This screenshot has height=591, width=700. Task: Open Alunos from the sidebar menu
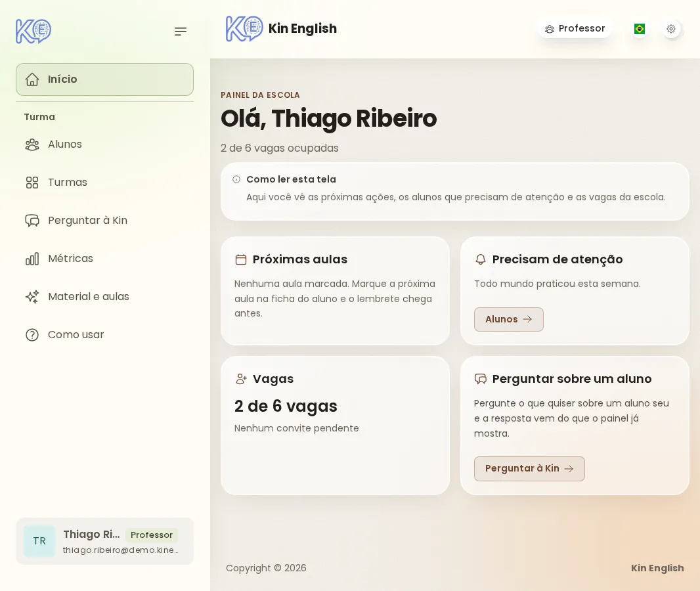pyautogui.click(x=104, y=144)
